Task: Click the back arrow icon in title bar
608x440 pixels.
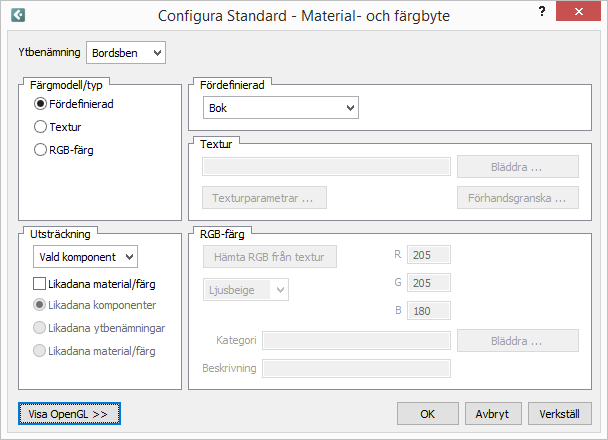Action: click(x=18, y=15)
